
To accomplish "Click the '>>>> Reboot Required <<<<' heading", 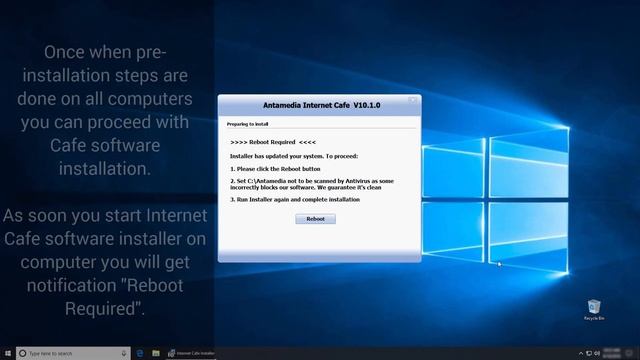I will click(273, 142).
